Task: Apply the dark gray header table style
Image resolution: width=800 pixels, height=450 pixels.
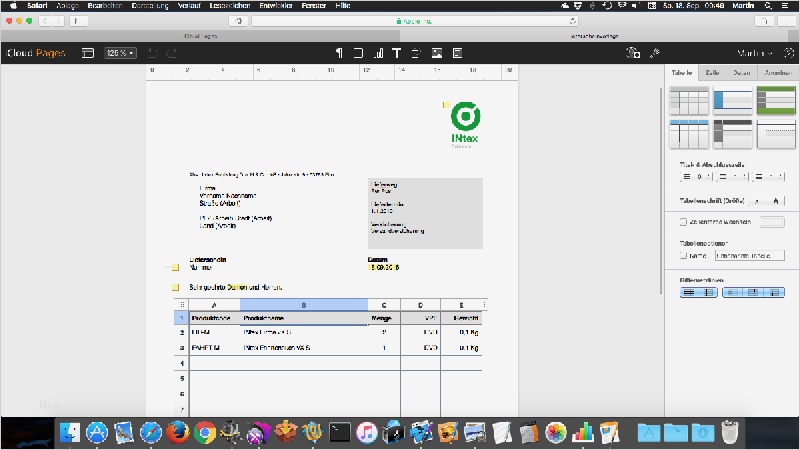Action: 733,134
